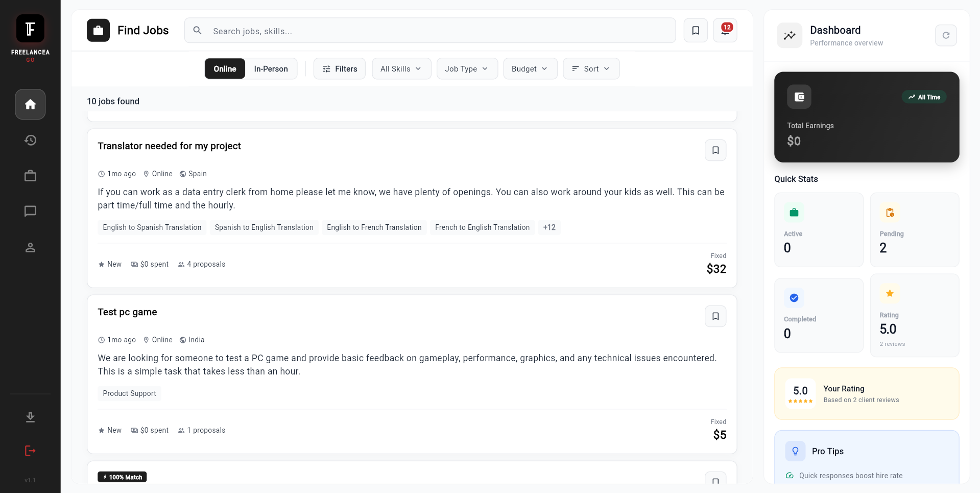Select the briefcase jobs icon in sidebar

[30, 175]
